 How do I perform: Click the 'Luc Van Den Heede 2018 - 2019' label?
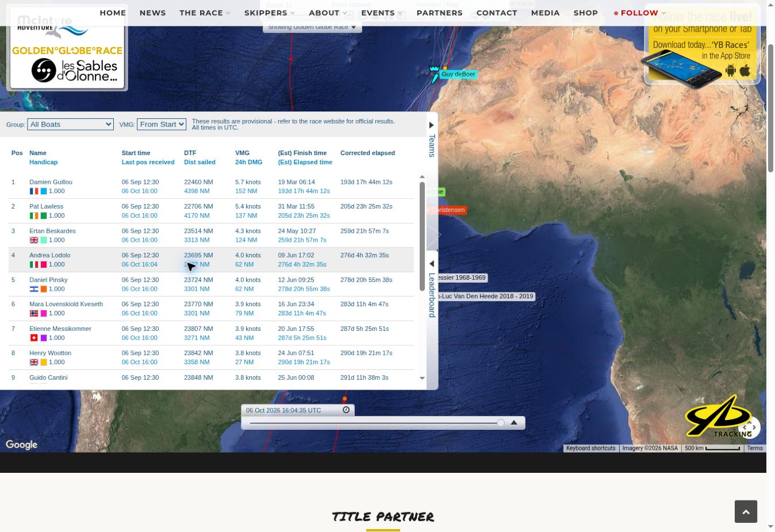[486, 296]
